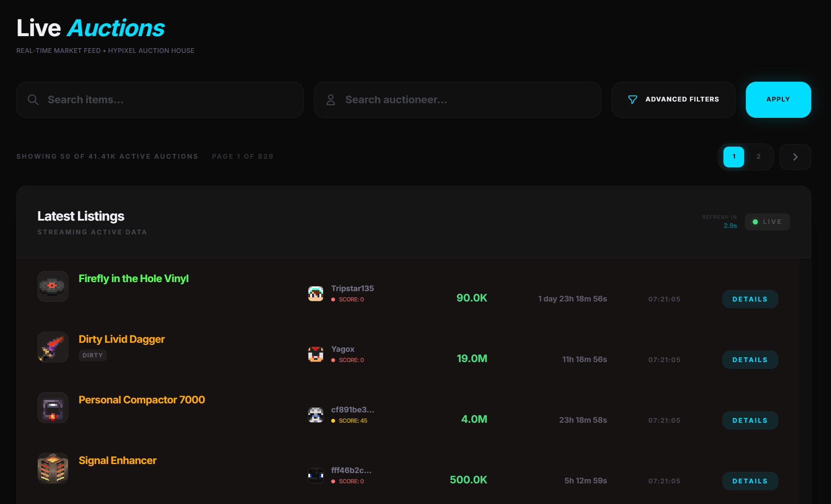Click Yagox's player avatar
This screenshot has width=831, height=504.
pyautogui.click(x=316, y=354)
